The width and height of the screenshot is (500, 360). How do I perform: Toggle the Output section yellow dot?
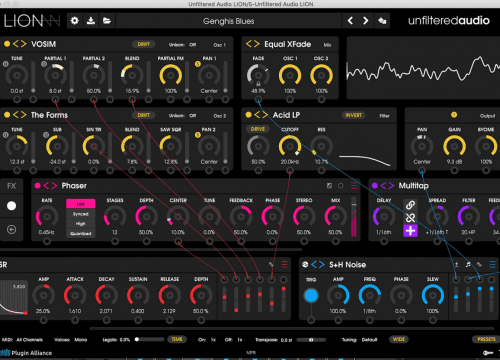click(x=454, y=115)
